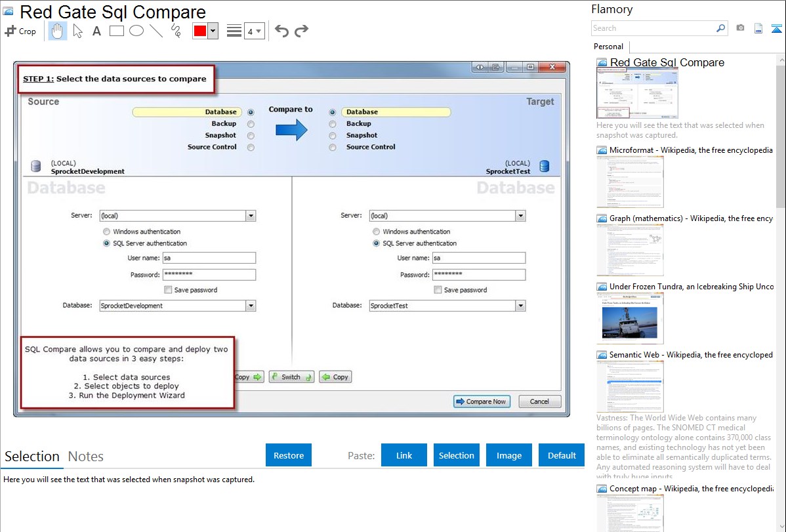Screen dimensions: 786x532
Task: Click the Paste Link button
Action: 404,455
